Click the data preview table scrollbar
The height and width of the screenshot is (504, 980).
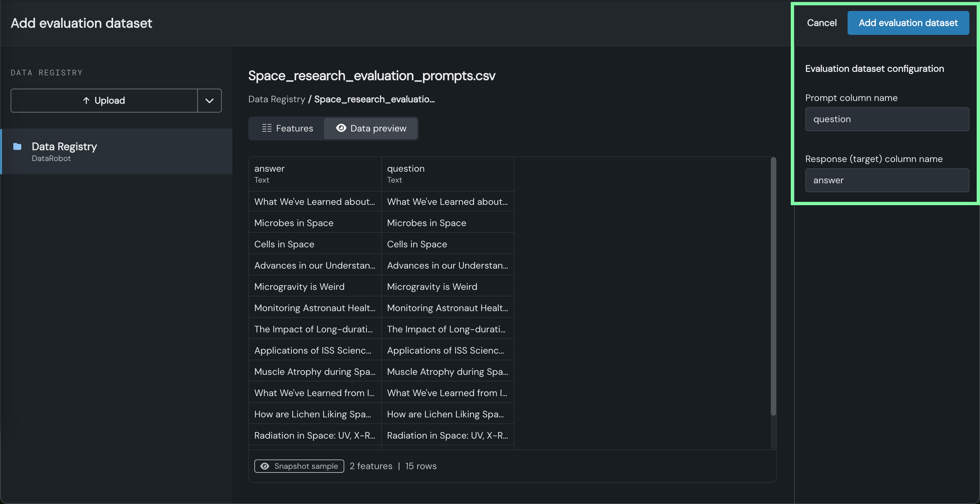click(x=773, y=285)
